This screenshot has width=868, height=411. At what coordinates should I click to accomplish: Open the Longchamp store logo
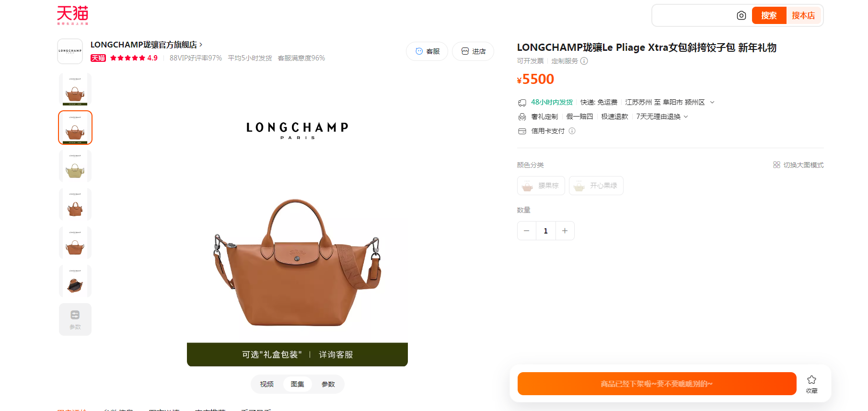(x=70, y=51)
